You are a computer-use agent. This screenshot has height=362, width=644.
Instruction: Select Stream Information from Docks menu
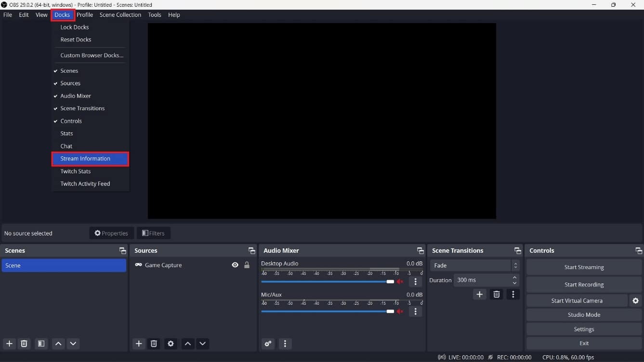(x=85, y=158)
